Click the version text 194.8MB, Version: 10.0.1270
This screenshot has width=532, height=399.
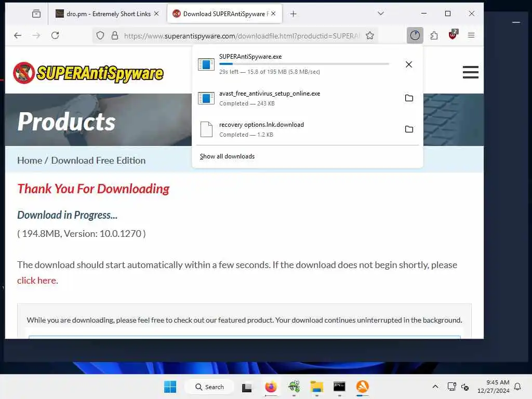coord(82,234)
